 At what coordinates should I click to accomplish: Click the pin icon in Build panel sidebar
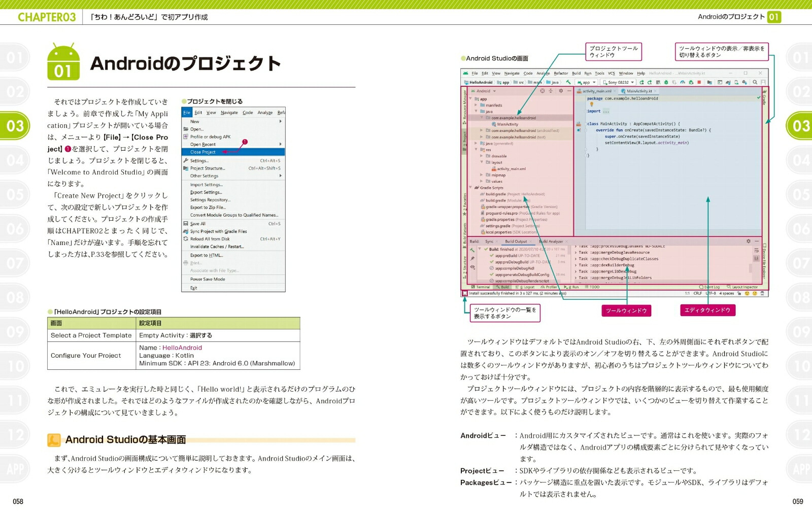tap(472, 258)
